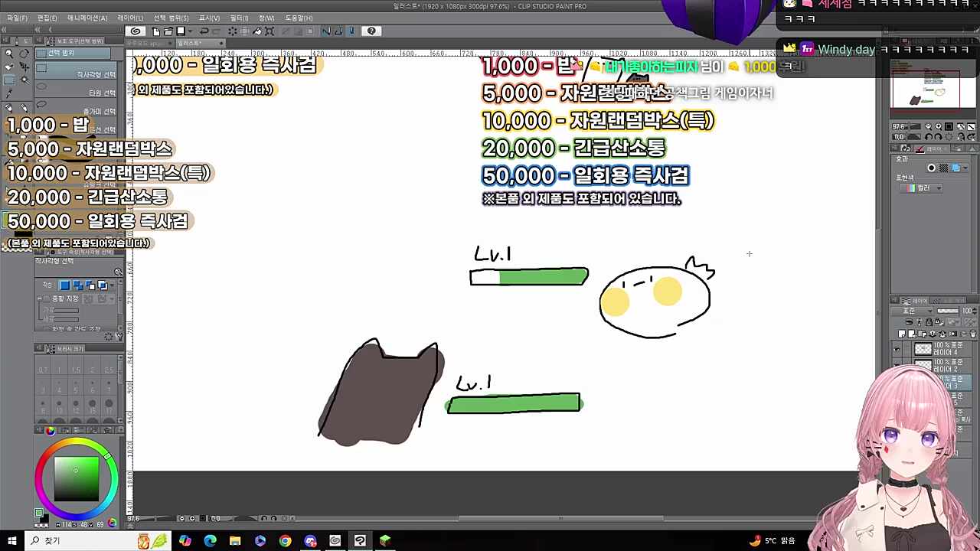The height and width of the screenshot is (551, 980).
Task: Open the 편집(E) menu
Action: point(47,18)
